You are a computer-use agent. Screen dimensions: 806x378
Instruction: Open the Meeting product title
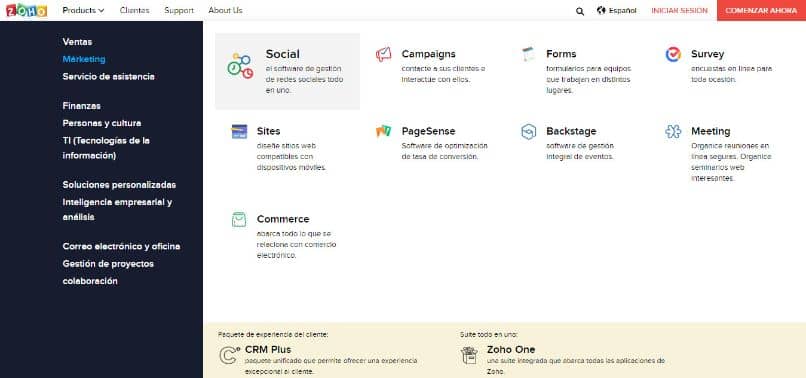point(710,132)
